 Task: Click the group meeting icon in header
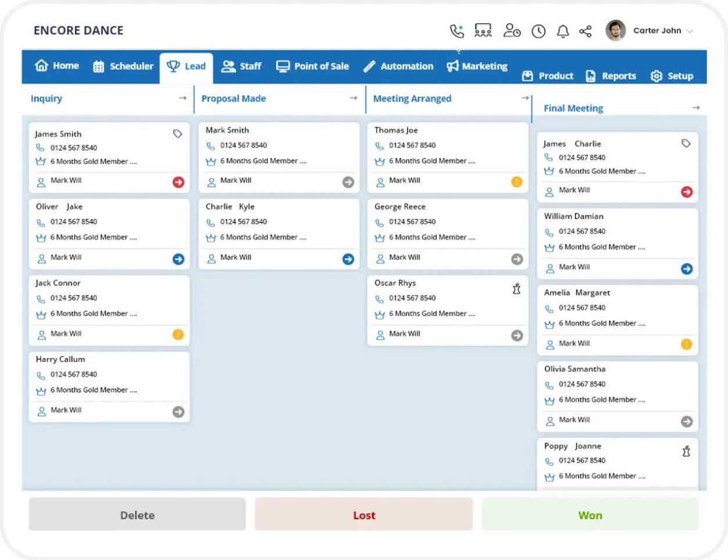tap(483, 30)
